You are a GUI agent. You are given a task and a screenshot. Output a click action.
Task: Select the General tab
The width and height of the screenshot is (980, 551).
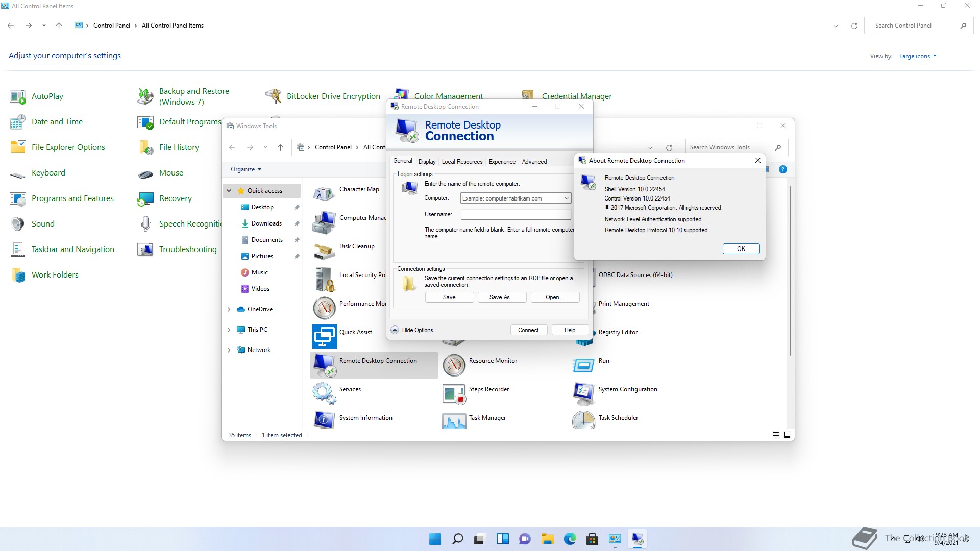pyautogui.click(x=403, y=161)
